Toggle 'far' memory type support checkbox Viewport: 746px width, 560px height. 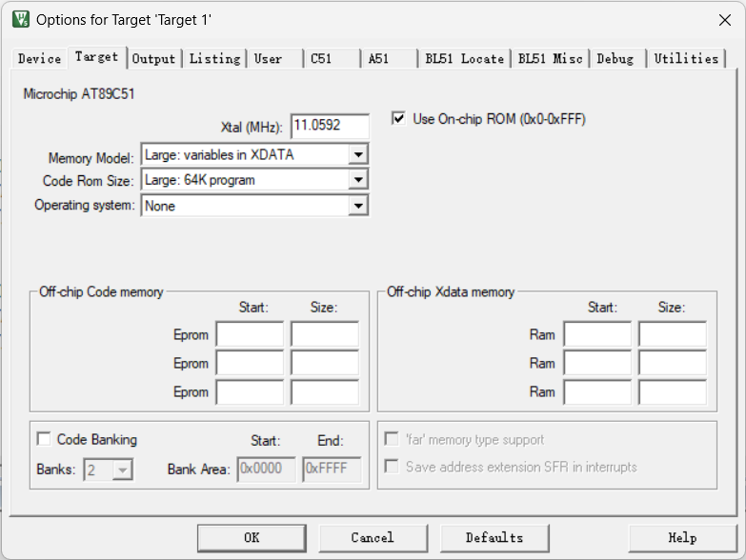coord(392,439)
